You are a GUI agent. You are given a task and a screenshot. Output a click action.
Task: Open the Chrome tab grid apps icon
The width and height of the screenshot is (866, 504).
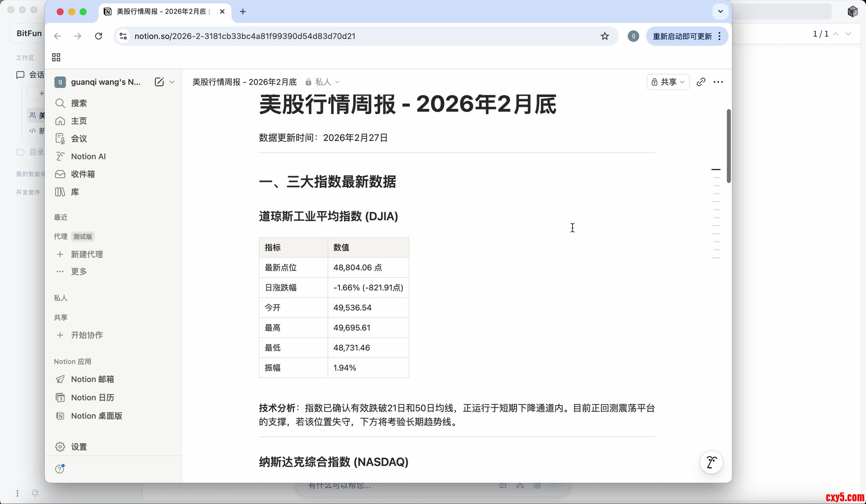(x=56, y=58)
